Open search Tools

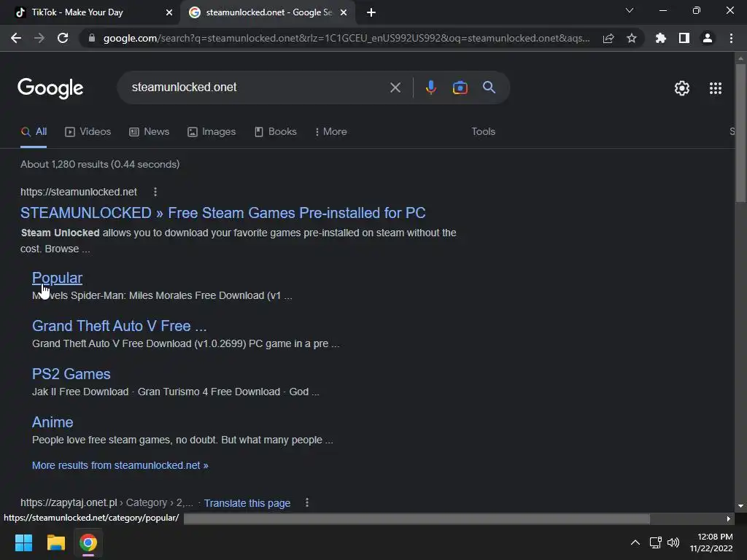tap(483, 132)
